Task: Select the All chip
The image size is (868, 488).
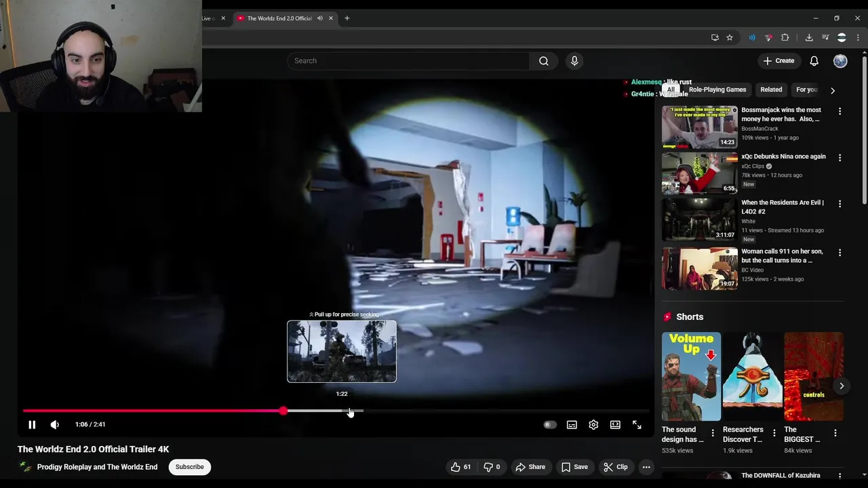Action: (671, 89)
